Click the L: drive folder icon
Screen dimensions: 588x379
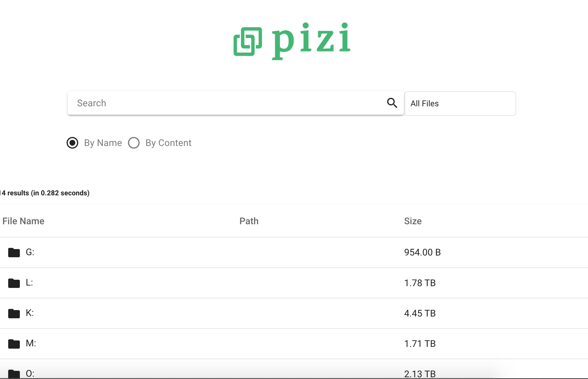pyautogui.click(x=14, y=283)
